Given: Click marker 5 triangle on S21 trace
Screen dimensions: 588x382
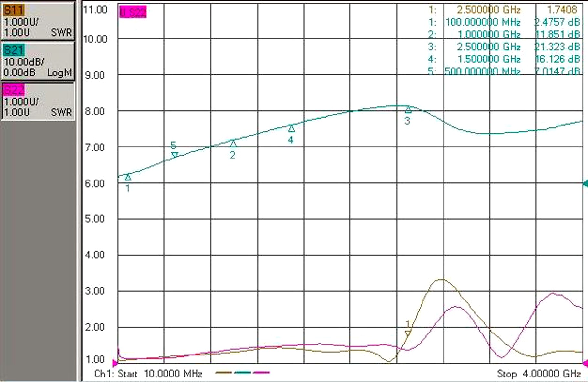Looking at the screenshot, I should [x=175, y=155].
